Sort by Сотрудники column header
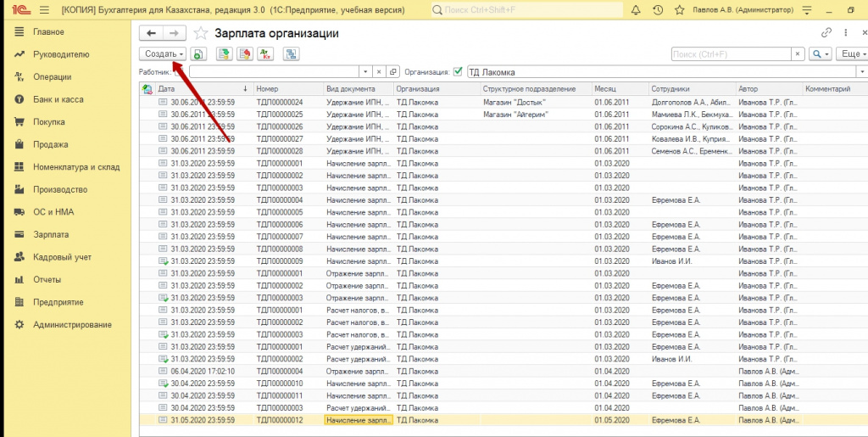 point(692,88)
